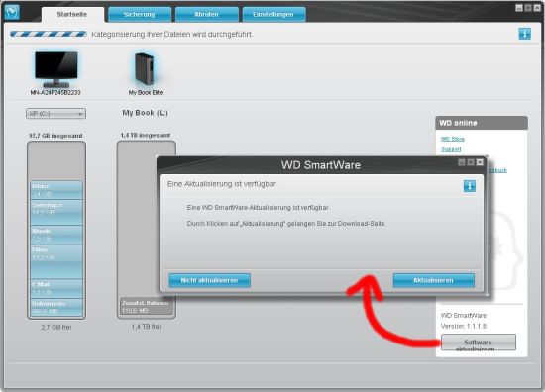Click 'Kategorisierung Ihrer Dateien wird durchgeführt' status text
The width and height of the screenshot is (545, 392).
click(171, 34)
